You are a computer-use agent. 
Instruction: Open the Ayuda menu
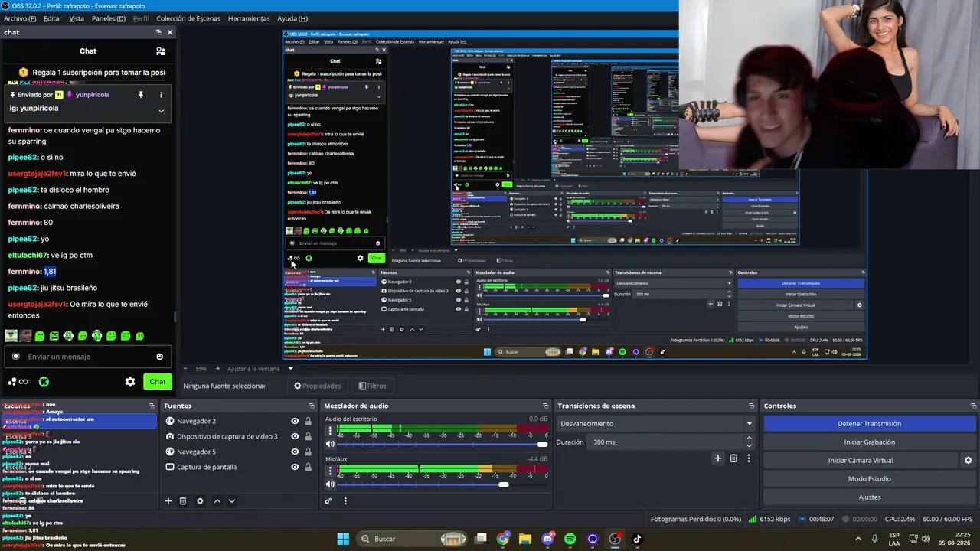[292, 18]
